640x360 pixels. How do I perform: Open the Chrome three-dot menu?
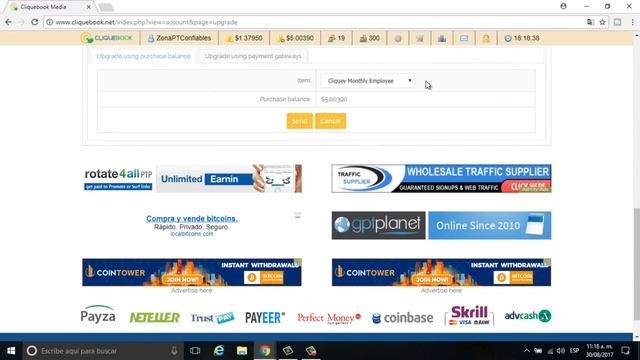(x=633, y=22)
